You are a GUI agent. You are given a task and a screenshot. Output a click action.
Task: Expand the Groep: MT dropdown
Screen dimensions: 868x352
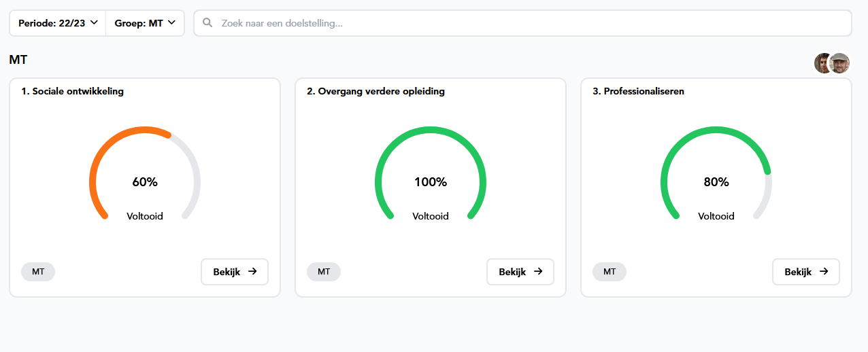coord(145,23)
